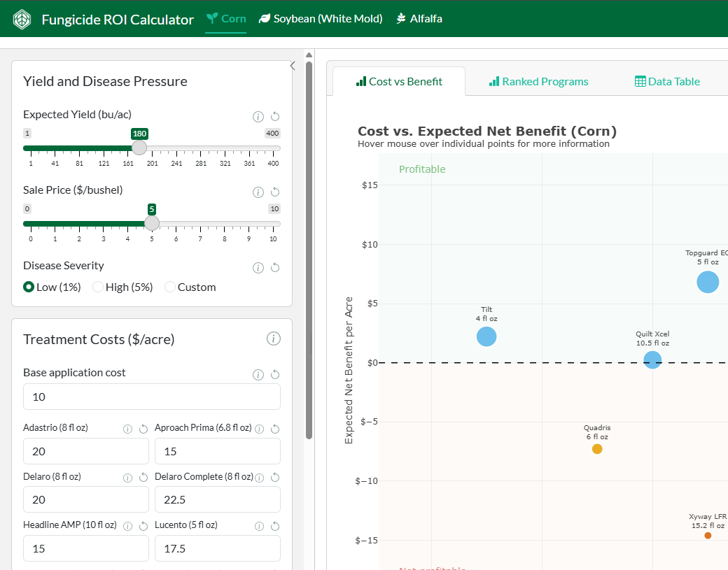Open the Data Table tab
Screen dimensions: 728x570
click(667, 82)
